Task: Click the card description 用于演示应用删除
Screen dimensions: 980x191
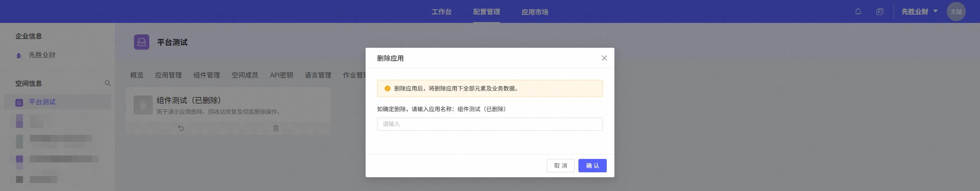Action: click(x=219, y=112)
